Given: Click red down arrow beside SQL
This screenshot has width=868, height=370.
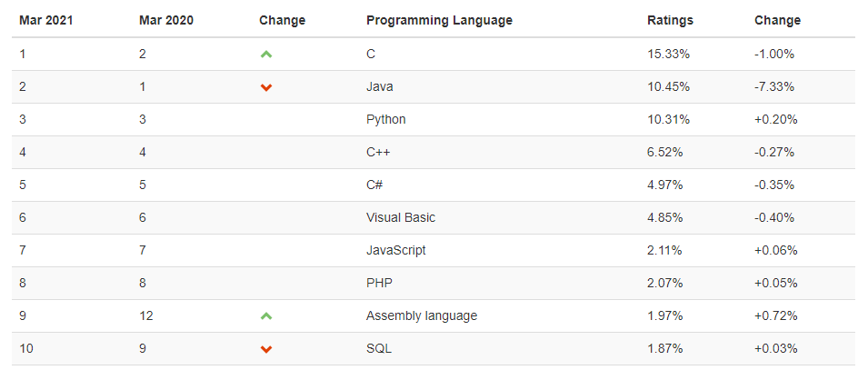Looking at the screenshot, I should pyautogui.click(x=266, y=349).
